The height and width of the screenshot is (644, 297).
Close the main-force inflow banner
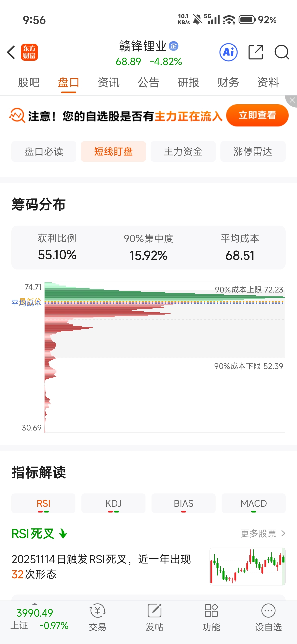coord(292,101)
